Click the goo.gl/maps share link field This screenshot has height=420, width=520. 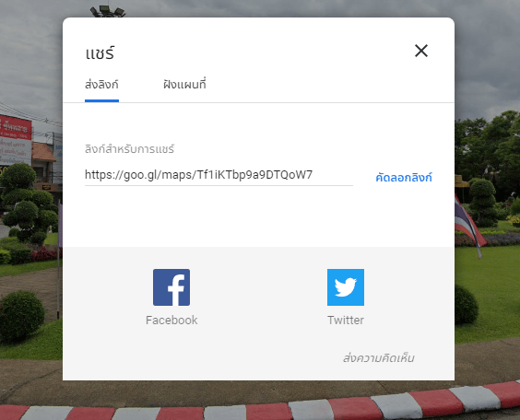(x=219, y=175)
